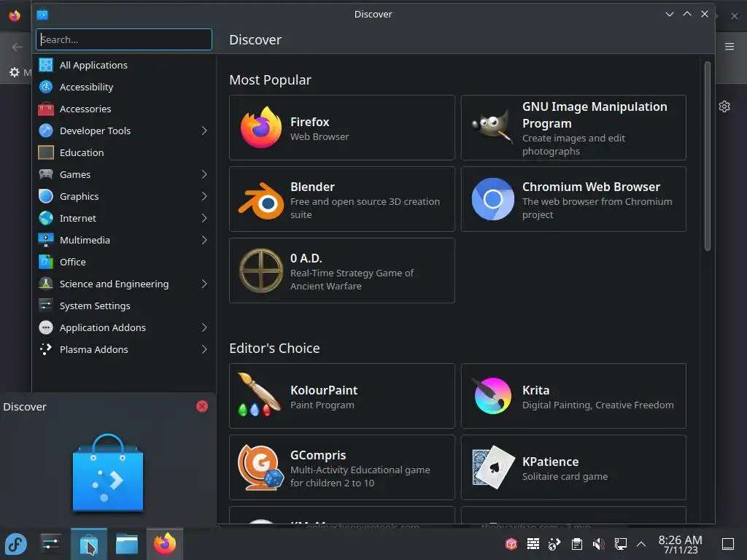747x560 pixels.
Task: Click the Internet globe icon
Action: tap(46, 218)
